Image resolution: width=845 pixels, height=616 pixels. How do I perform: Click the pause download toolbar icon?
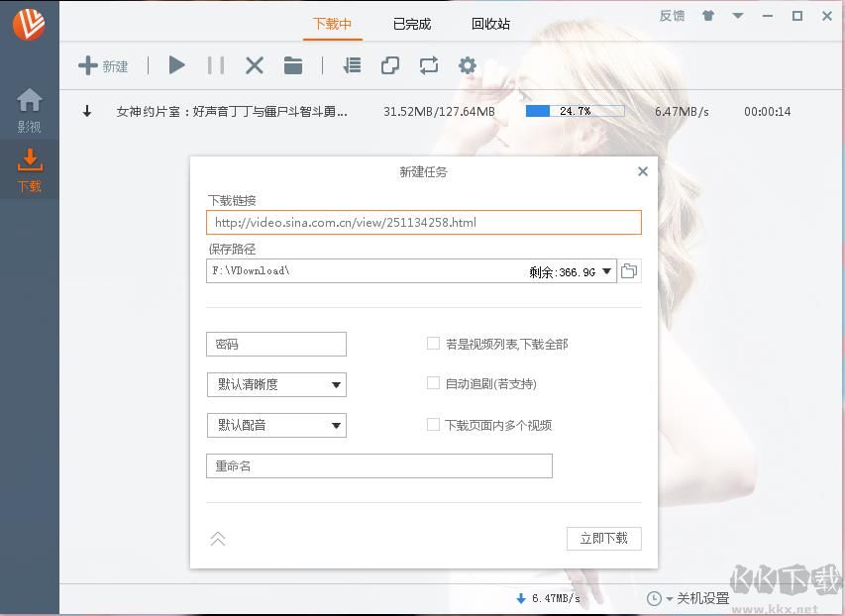(215, 65)
